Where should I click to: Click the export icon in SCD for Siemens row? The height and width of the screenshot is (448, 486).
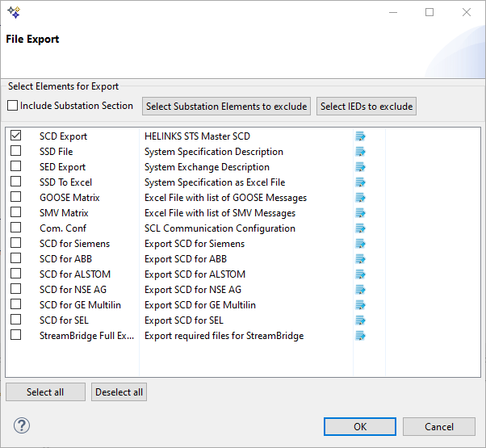pos(360,244)
